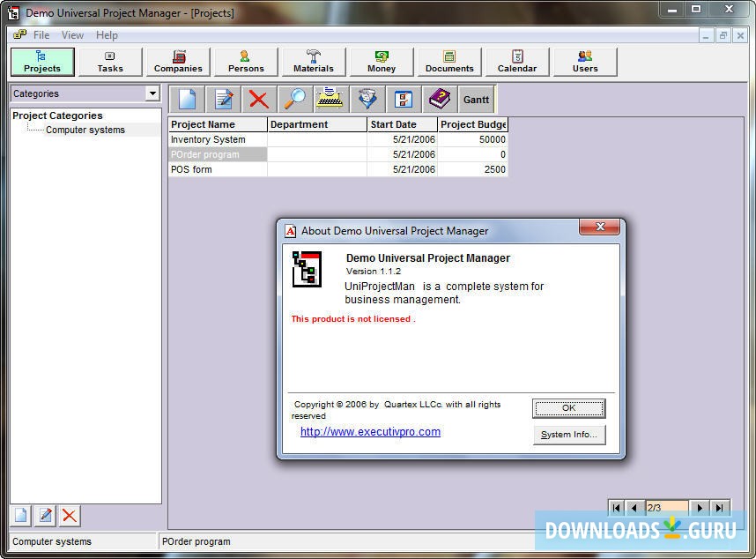Viewport: 756px width, 559px height.
Task: Open the Persons module
Action: pos(246,62)
